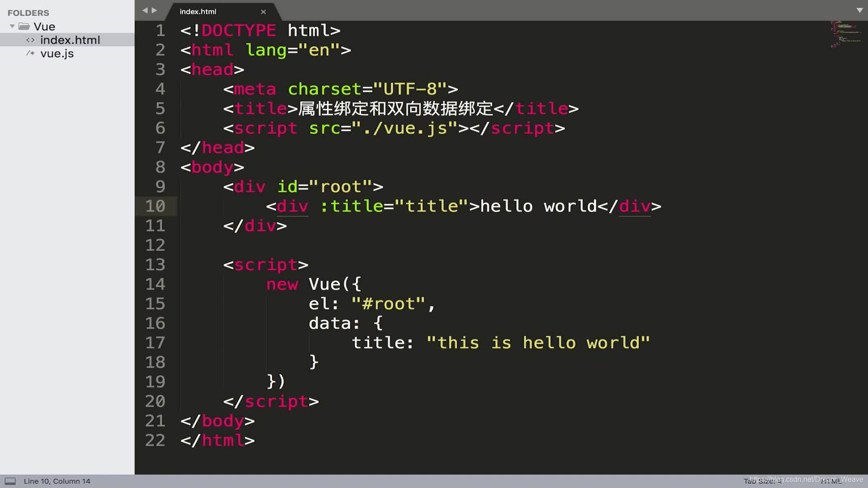Switch to the index.html tab
The image size is (868, 488).
[x=198, y=11]
